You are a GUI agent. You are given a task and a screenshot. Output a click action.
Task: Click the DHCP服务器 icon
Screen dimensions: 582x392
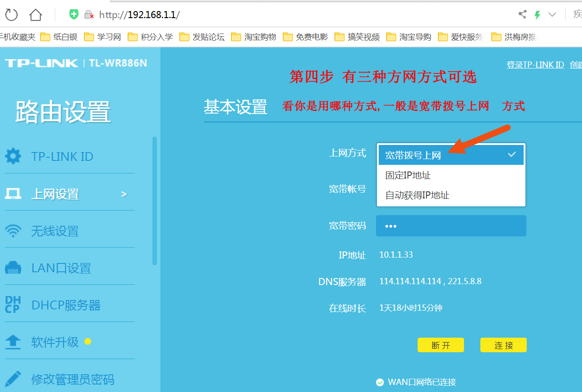(12, 305)
